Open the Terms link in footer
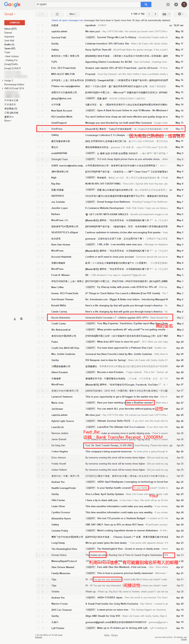 pyautogui.click(x=107, y=635)
